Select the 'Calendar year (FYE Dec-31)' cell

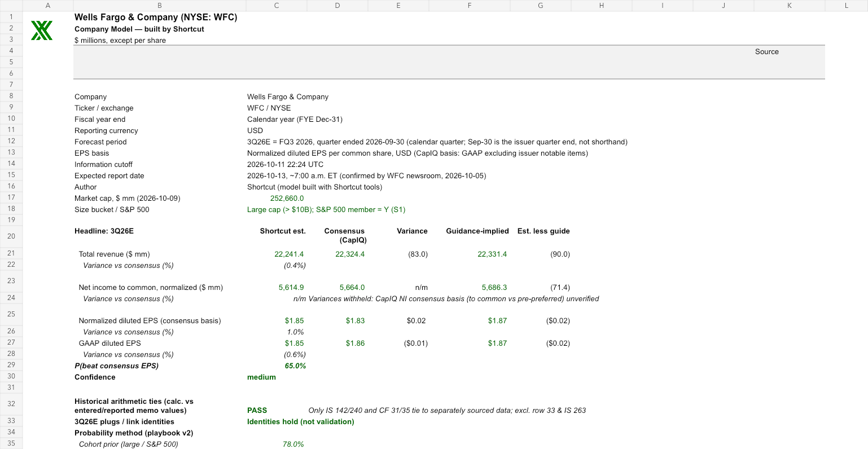(x=295, y=119)
